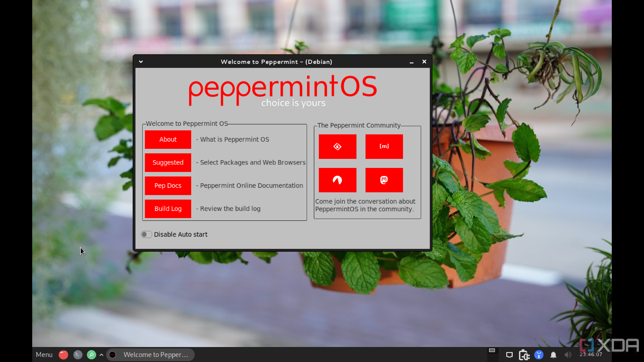Open the battery power manager tray icon
Viewport: 644px width, 362px height.
(524, 355)
